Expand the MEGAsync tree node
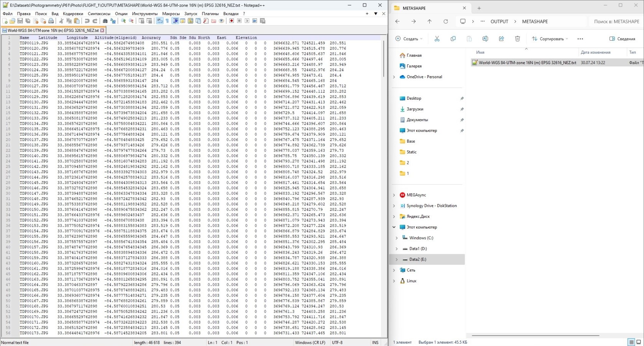The height and width of the screenshot is (346, 644). pos(394,195)
